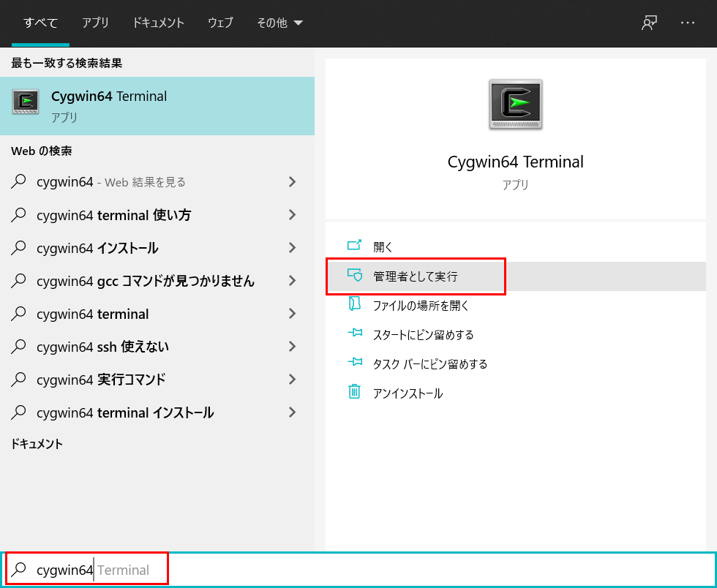Select タスク バーにピン留めする
The height and width of the screenshot is (588, 717).
tap(516, 364)
